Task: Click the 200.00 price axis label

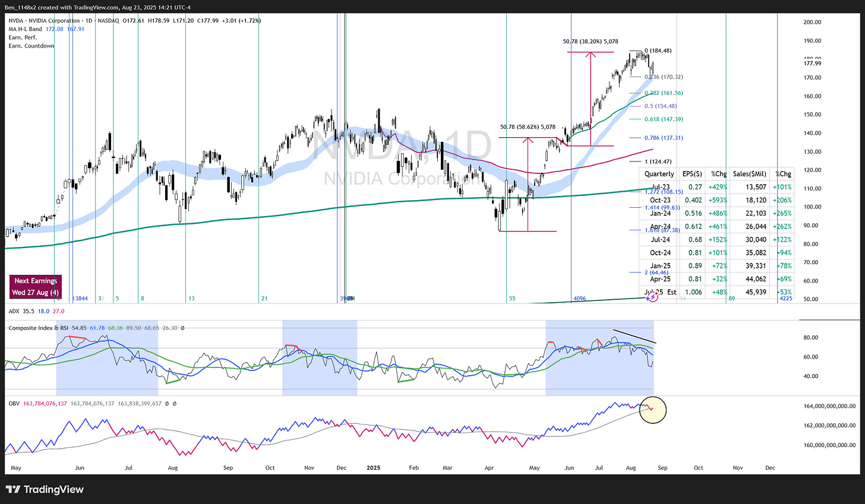Action: 812,23
